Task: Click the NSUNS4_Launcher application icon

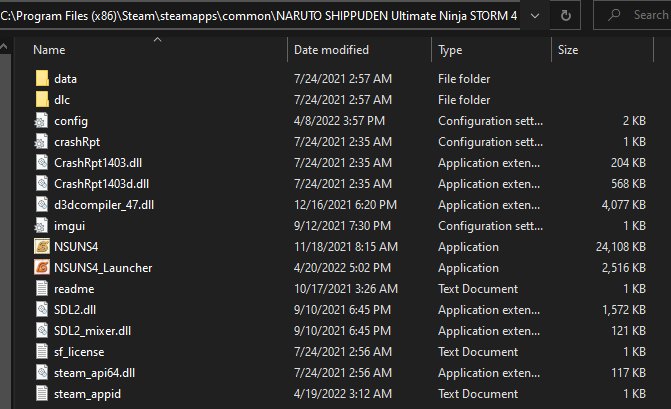Action: pyautogui.click(x=42, y=267)
